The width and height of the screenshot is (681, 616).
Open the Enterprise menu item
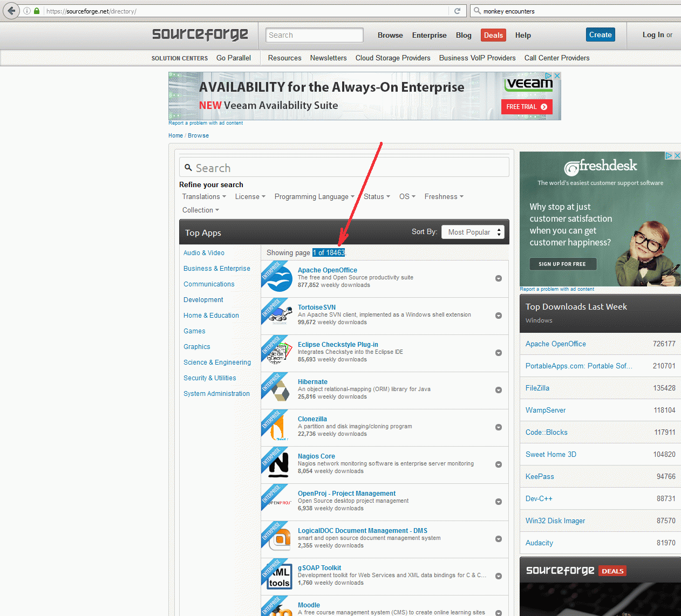click(430, 35)
